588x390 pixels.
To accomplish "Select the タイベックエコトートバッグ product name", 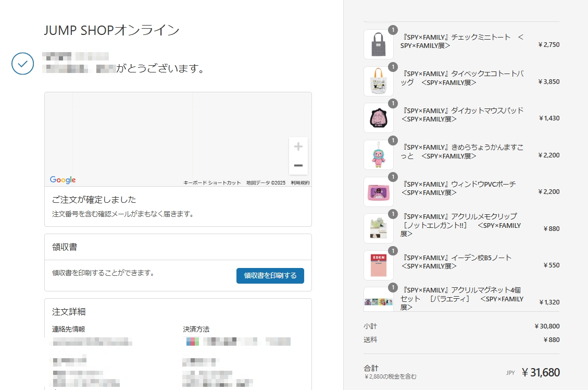I will coord(462,78).
